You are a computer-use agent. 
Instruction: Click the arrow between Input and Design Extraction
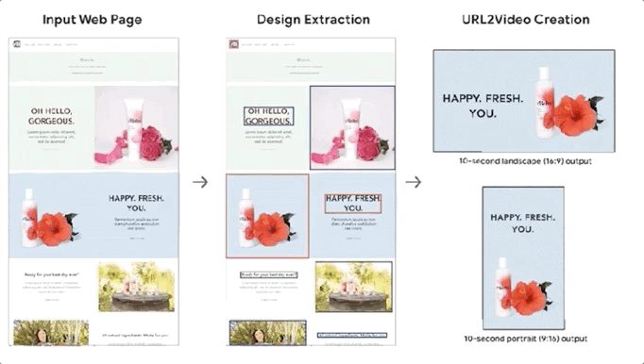(x=200, y=182)
